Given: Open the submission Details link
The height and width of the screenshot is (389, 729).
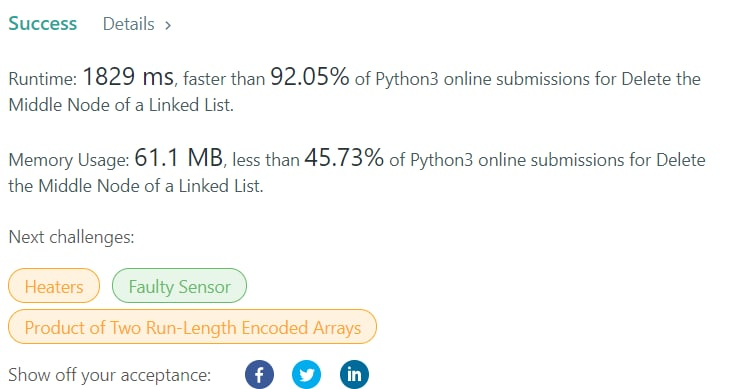Looking at the screenshot, I should pos(128,24).
